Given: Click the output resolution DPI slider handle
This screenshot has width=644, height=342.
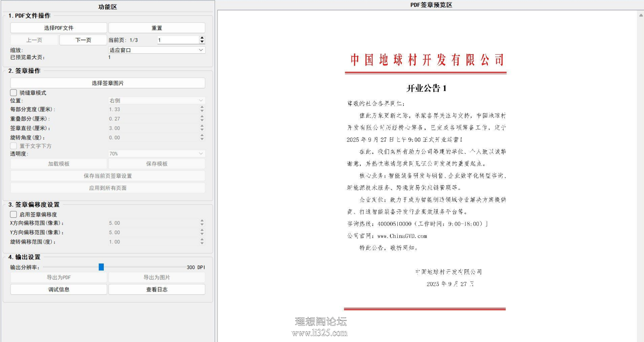Looking at the screenshot, I should click(x=101, y=267).
